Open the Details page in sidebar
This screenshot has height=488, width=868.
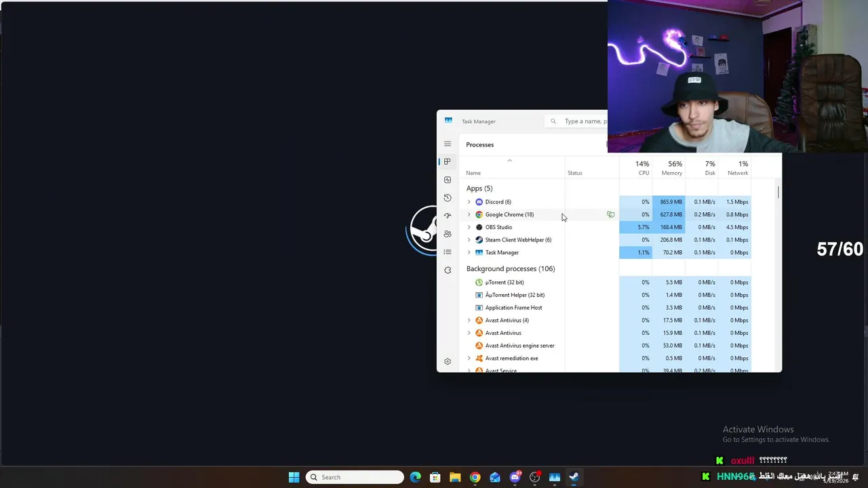448,252
